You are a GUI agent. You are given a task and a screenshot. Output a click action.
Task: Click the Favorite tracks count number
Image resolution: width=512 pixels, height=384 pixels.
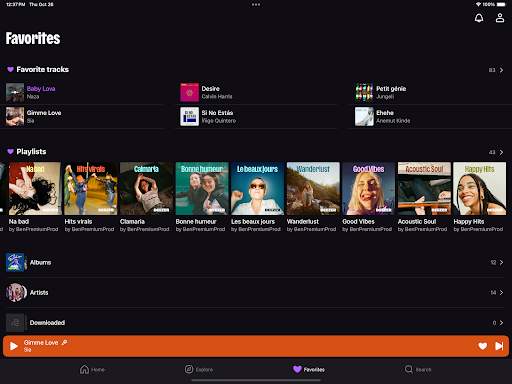pos(492,70)
